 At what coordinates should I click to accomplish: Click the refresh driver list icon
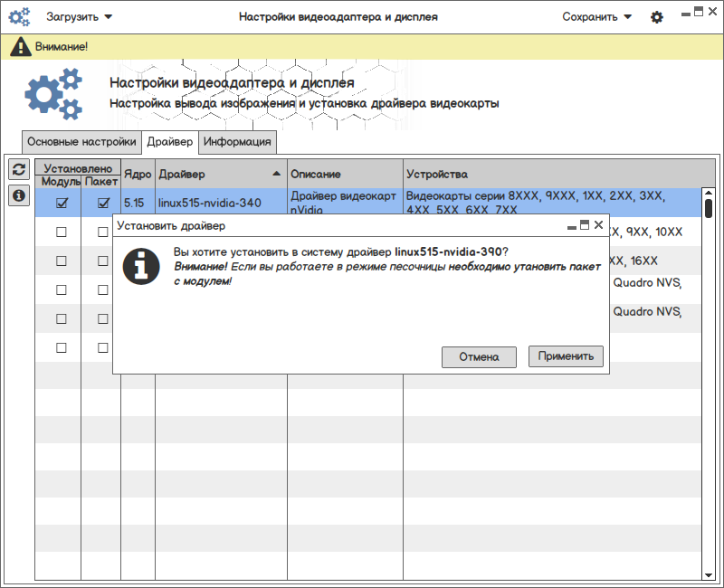coord(18,170)
